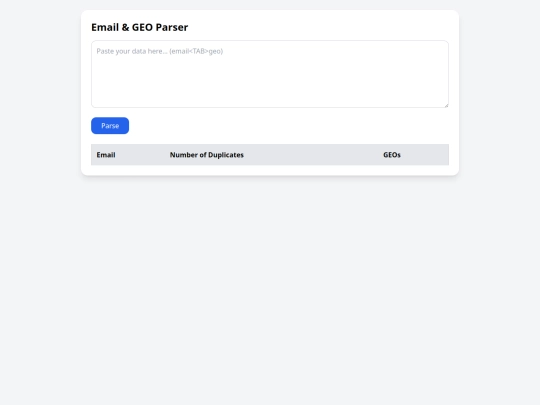Click the blue Parse button
Screen dimensions: 540x405
110,126
